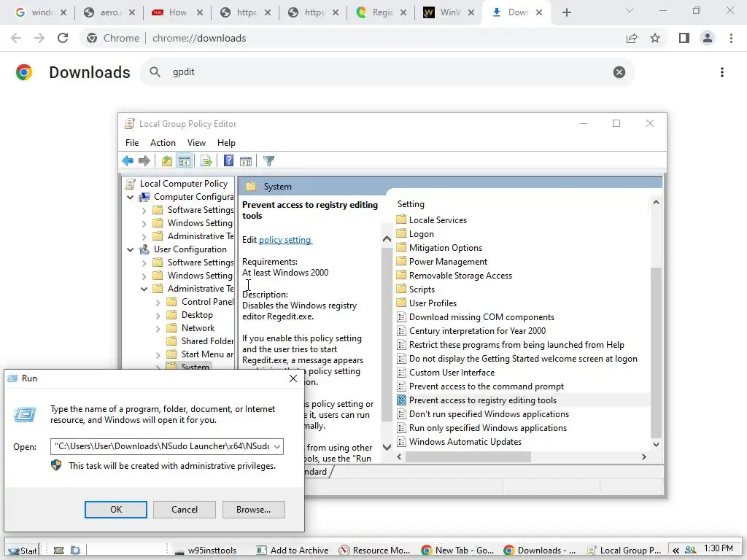Click the Run dialog Open text field
The image size is (747, 560).
click(162, 447)
